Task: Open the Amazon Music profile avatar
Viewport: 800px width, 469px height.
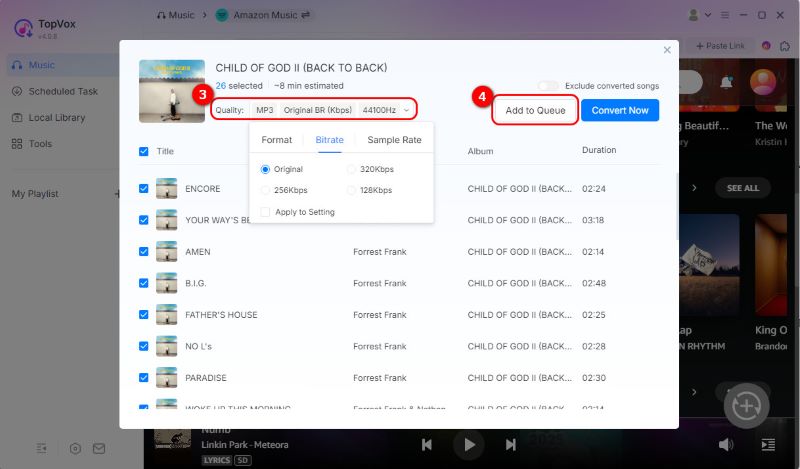Action: (763, 82)
